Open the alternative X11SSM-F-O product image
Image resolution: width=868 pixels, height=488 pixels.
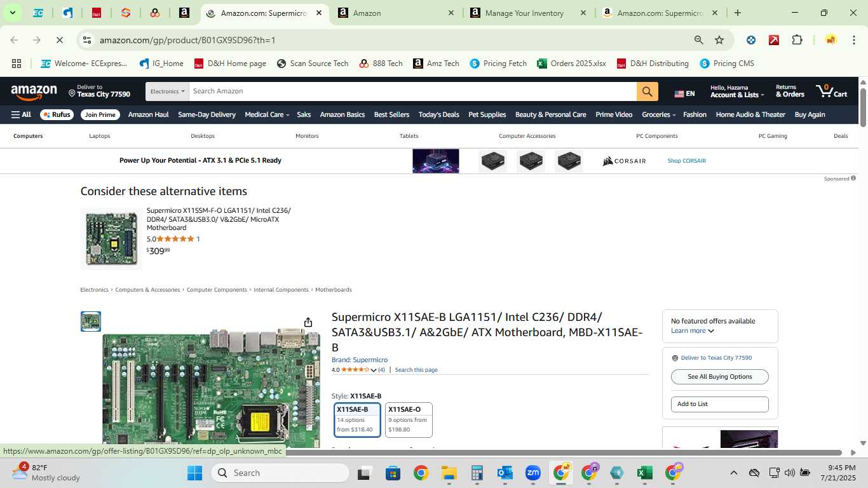[x=112, y=239]
